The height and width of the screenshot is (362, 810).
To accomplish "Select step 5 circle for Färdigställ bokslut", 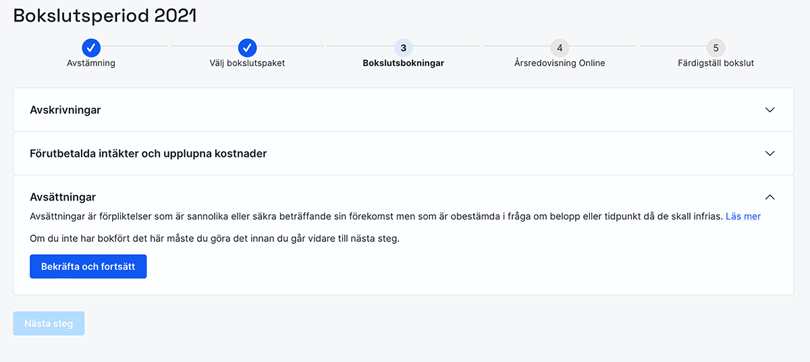I will 715,48.
